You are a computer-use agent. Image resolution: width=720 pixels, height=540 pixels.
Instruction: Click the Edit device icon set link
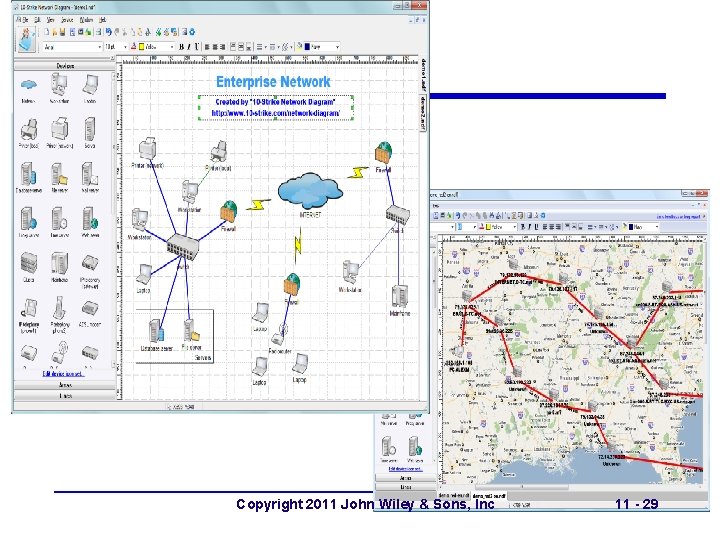tap(63, 374)
